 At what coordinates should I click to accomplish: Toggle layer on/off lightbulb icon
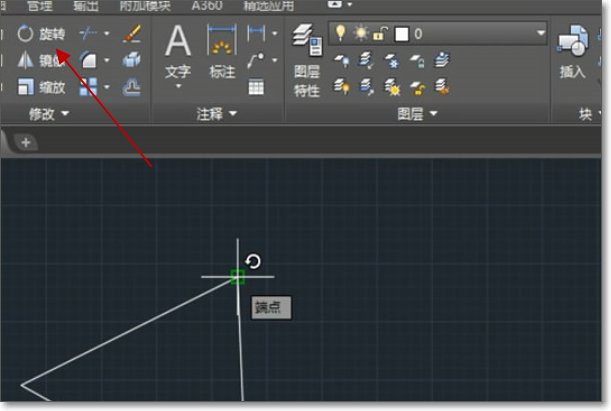coord(340,34)
